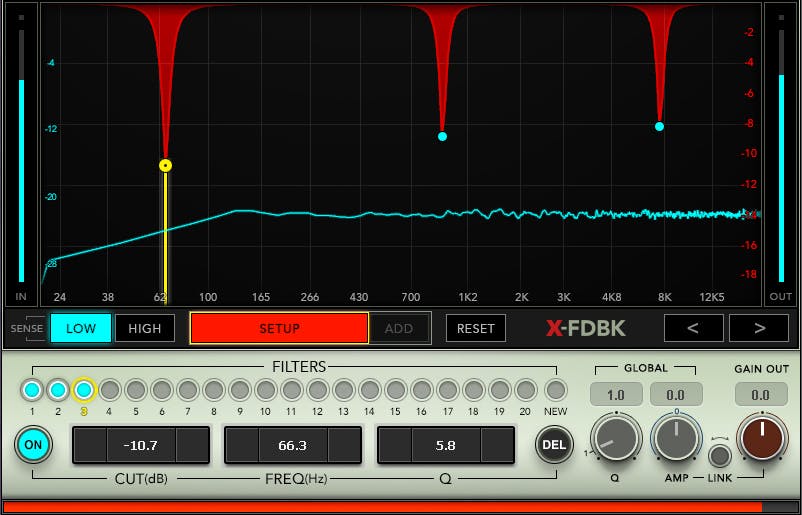This screenshot has width=802, height=515.
Task: Go to the previous preset with the left arrow
Action: [694, 328]
